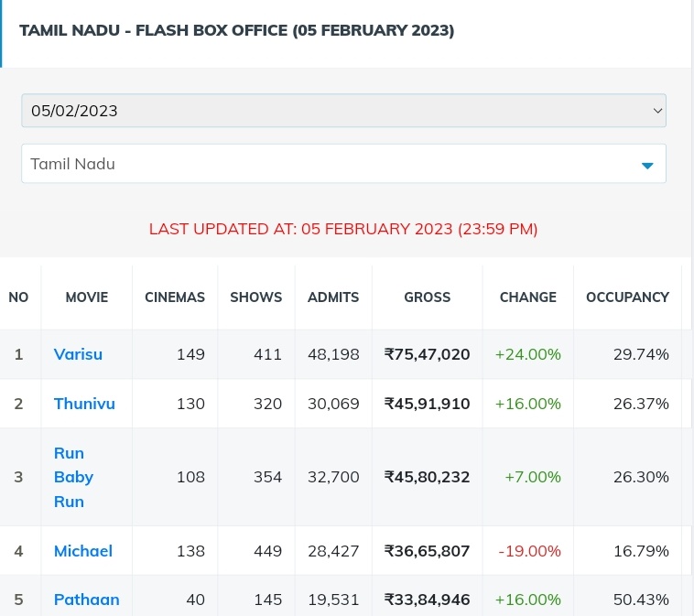694x616 pixels.
Task: Click the Tamil Nadu Flash Box Office heading
Action: [237, 30]
